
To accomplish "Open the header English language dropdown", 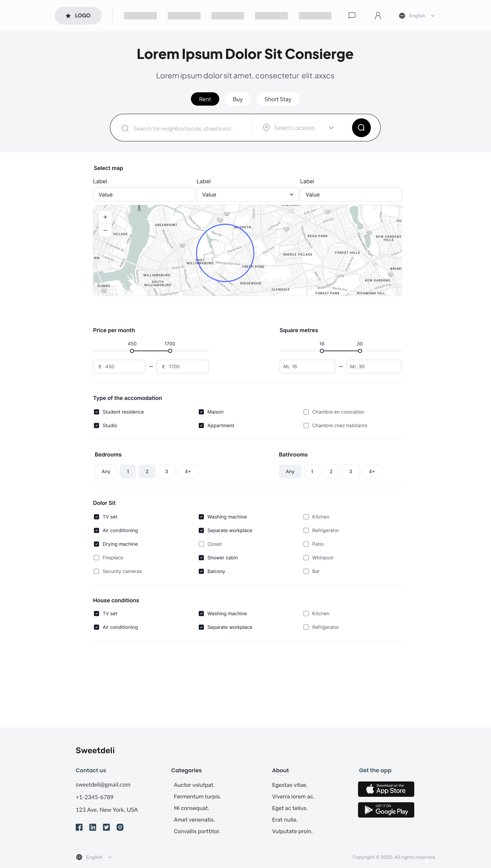I will point(417,16).
